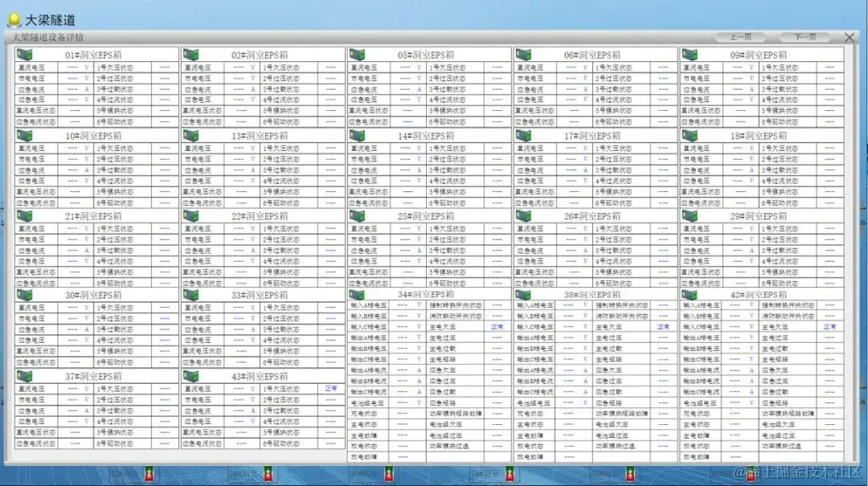Click the 21#洞室EPS箱 green icon

25,216
